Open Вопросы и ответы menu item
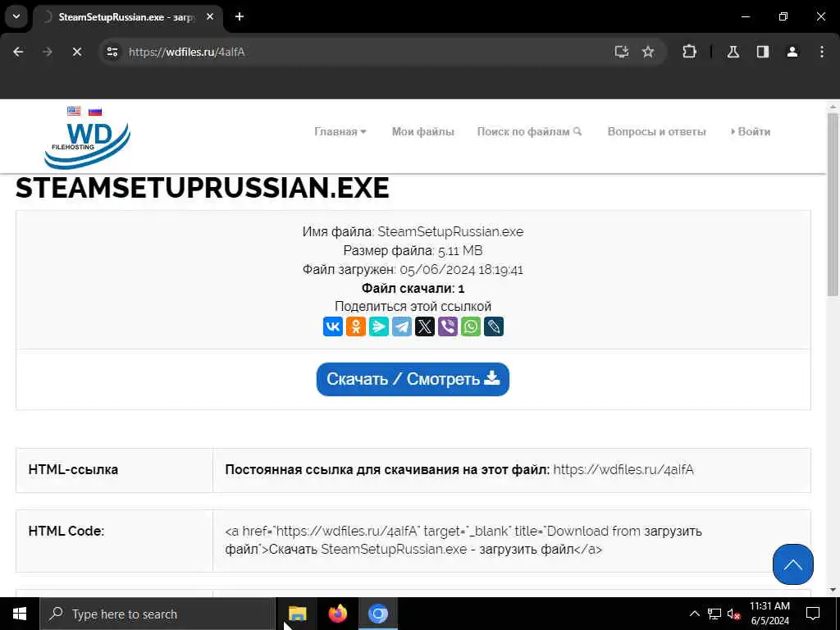840x630 pixels. tap(657, 132)
